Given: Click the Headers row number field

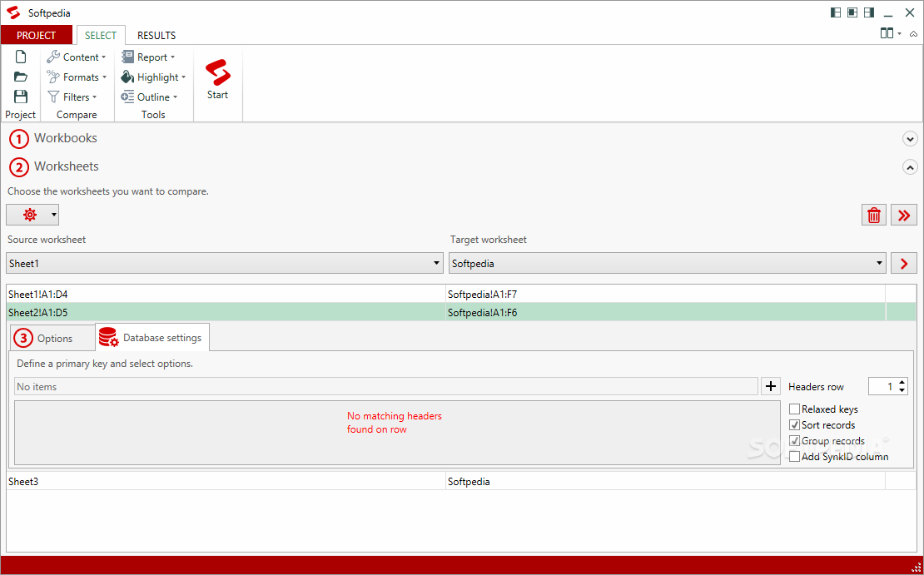Looking at the screenshot, I should tap(882, 386).
